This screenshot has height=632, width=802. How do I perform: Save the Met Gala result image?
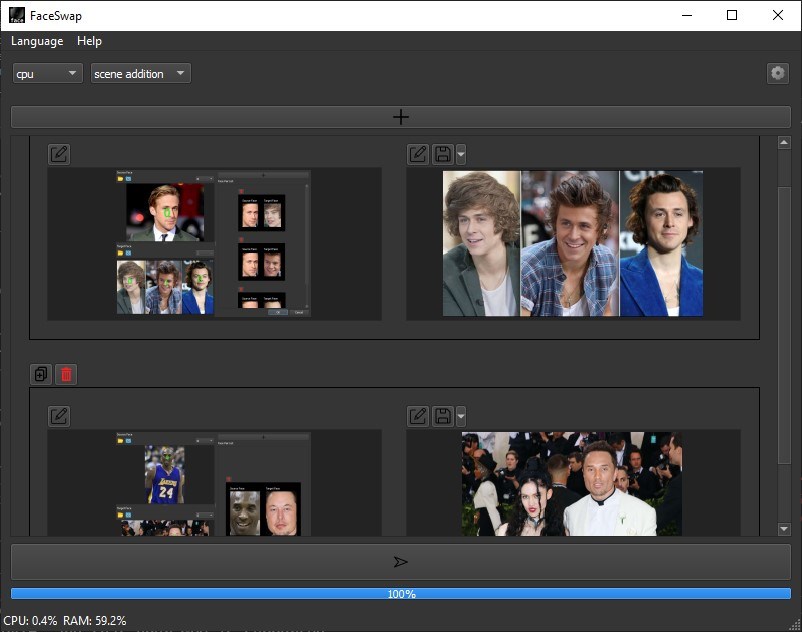coord(443,416)
